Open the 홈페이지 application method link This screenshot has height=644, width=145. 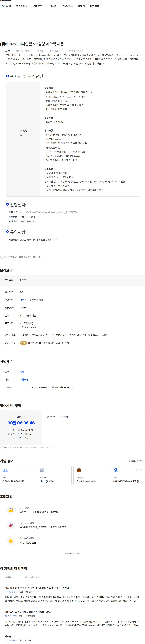click(x=64, y=417)
